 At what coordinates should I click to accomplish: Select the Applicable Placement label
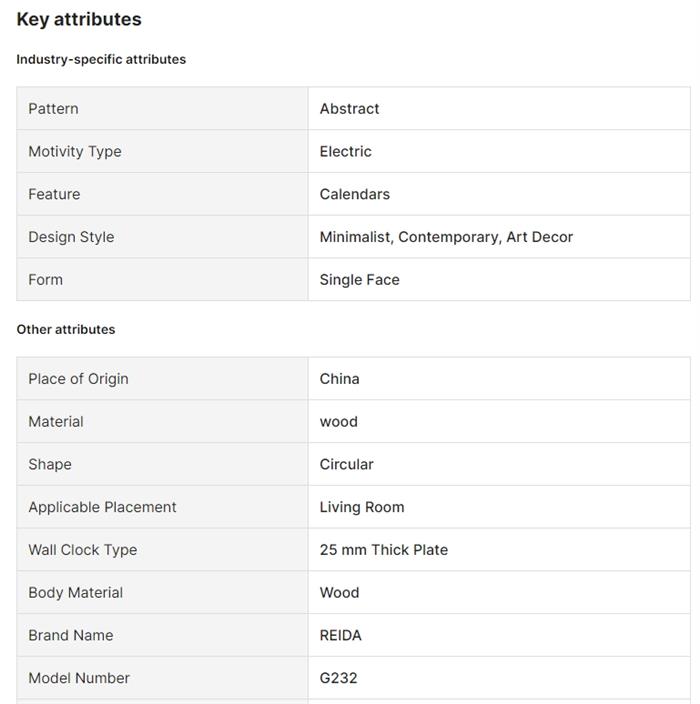click(102, 507)
